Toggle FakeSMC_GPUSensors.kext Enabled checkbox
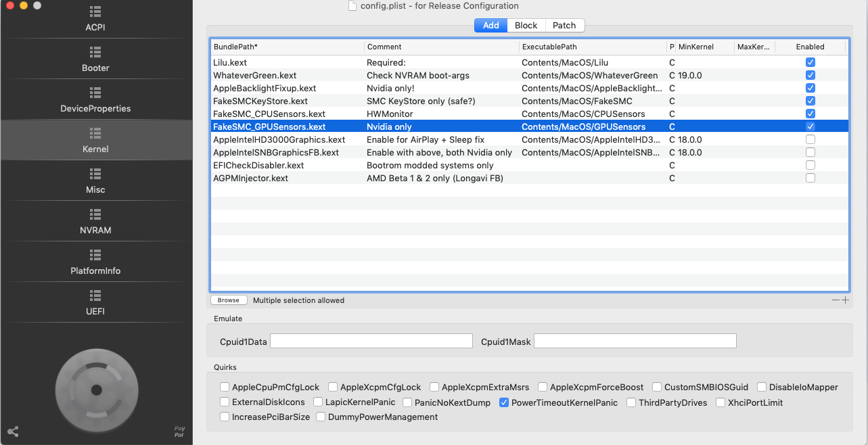Viewport: 868px width, 445px height. (x=810, y=126)
